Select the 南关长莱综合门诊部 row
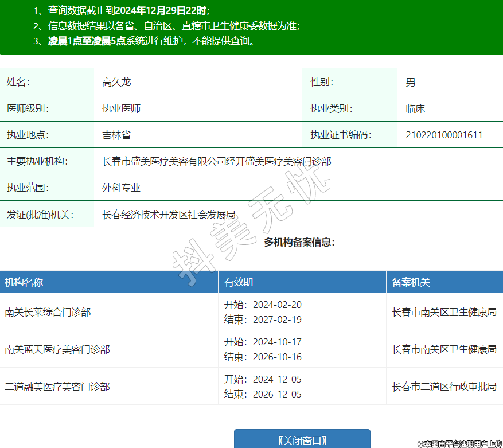 [48, 312]
